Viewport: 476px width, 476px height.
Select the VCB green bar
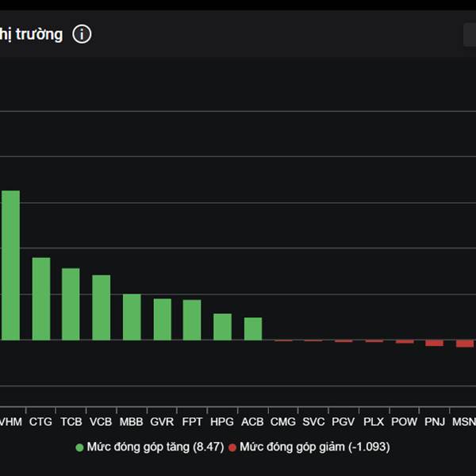102,308
